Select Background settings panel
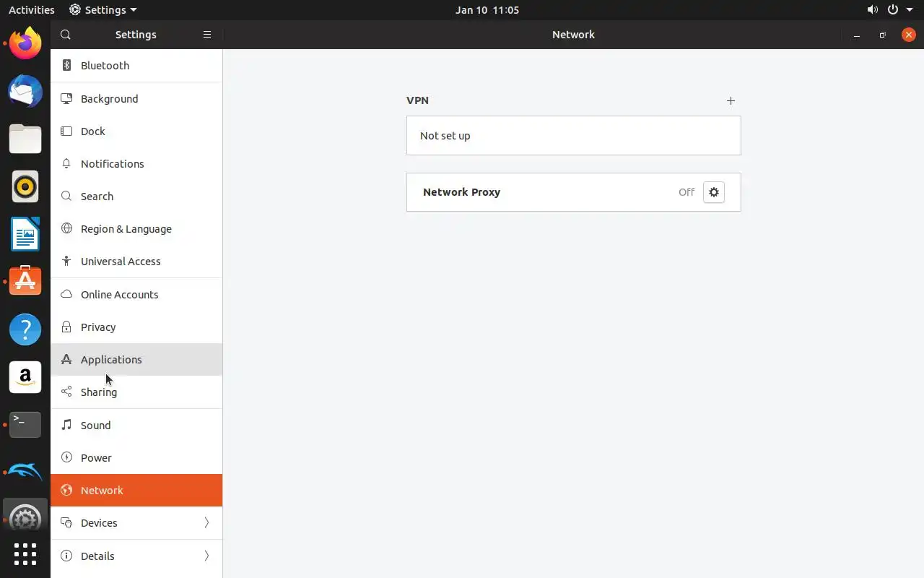The width and height of the screenshot is (924, 578). 136,98
